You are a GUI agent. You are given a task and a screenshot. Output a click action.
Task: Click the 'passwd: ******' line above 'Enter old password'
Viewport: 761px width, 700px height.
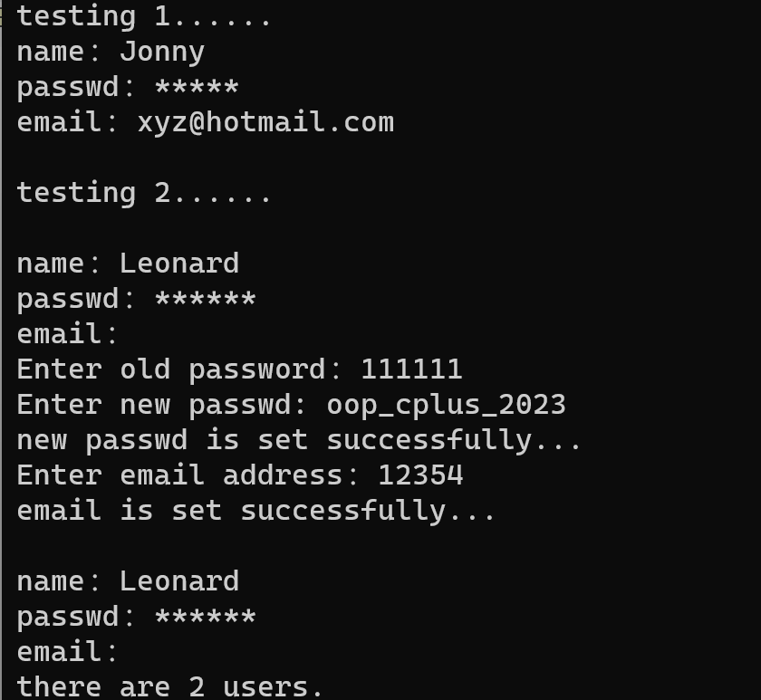[x=136, y=299]
